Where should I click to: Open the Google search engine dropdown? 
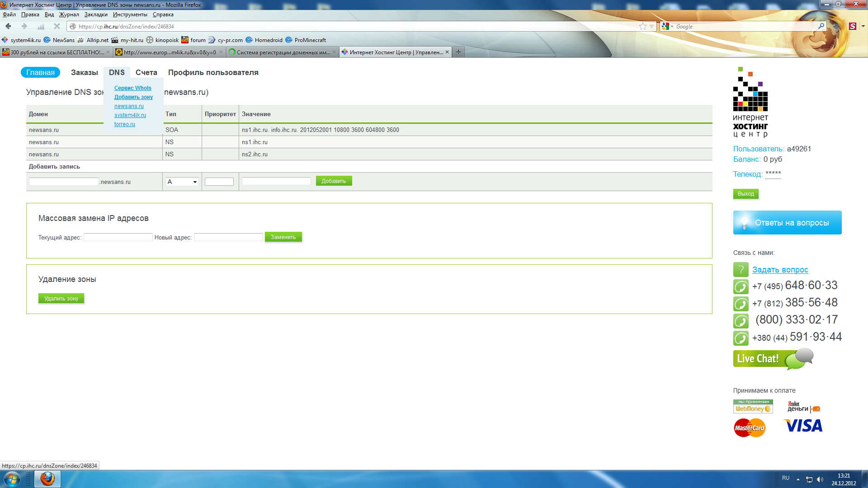coord(667,27)
